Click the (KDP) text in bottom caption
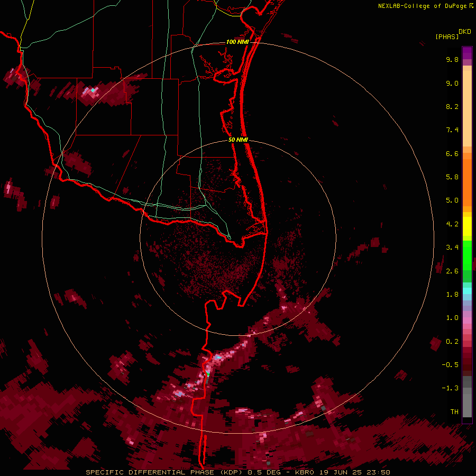The width and height of the screenshot is (476, 476). click(x=231, y=472)
